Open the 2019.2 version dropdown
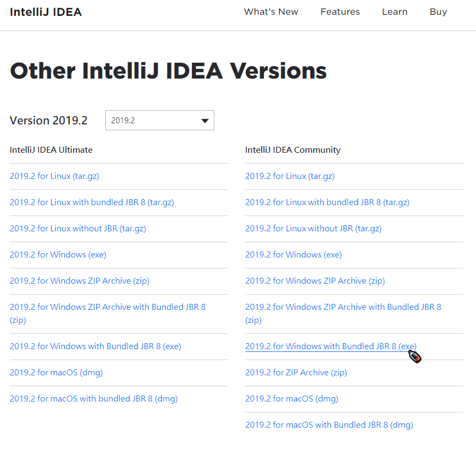The width and height of the screenshot is (476, 449). [159, 121]
